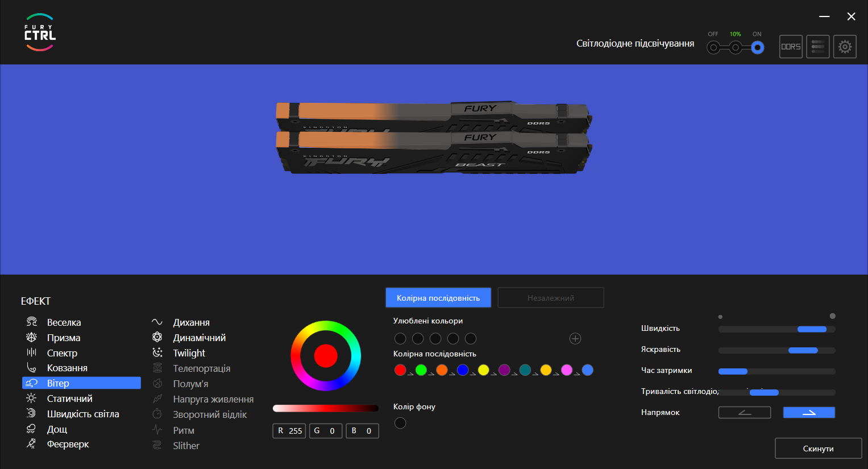Add a favorite color with plus icon
868x469 pixels.
pos(575,339)
